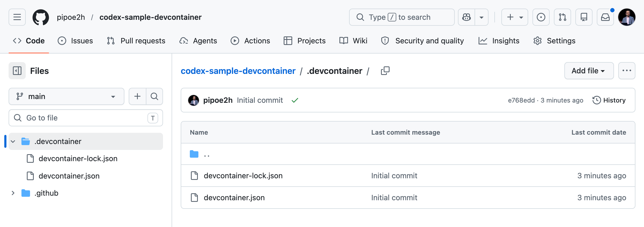The image size is (644, 227).
Task: Open pipoe2h owner link in header
Action: 71,17
